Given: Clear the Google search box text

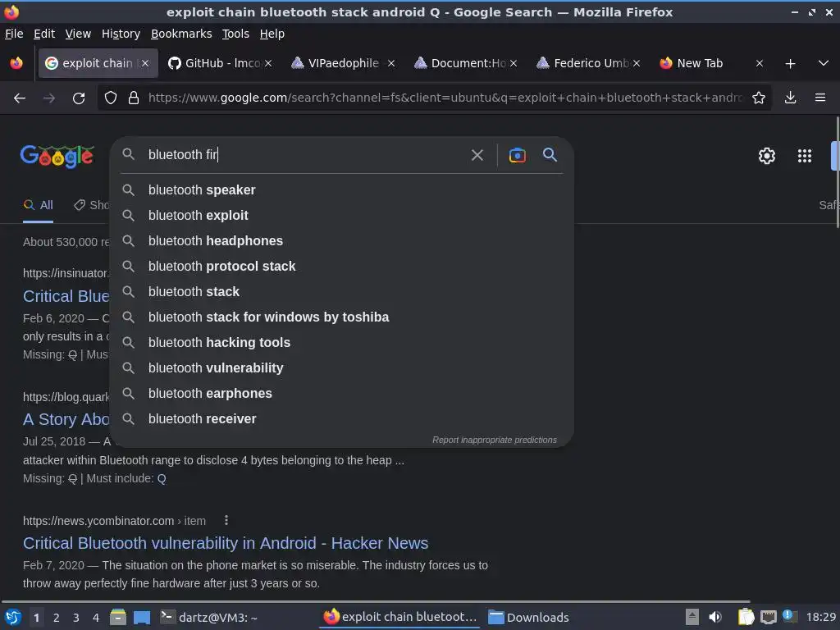Looking at the screenshot, I should pos(477,155).
